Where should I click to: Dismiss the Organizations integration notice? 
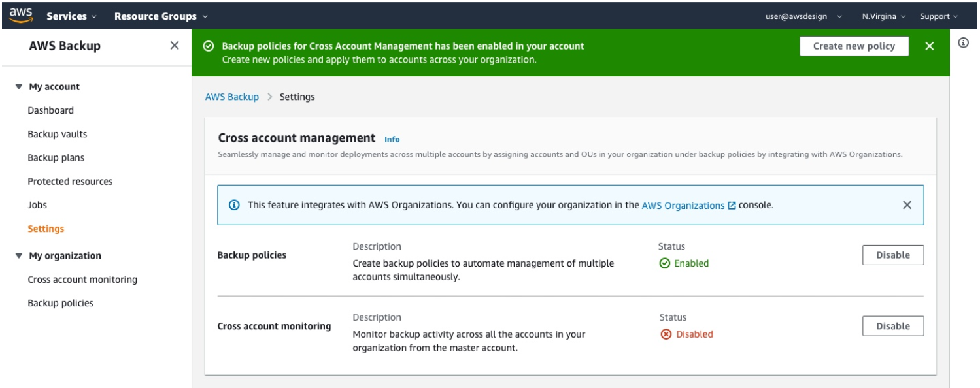[x=907, y=204]
